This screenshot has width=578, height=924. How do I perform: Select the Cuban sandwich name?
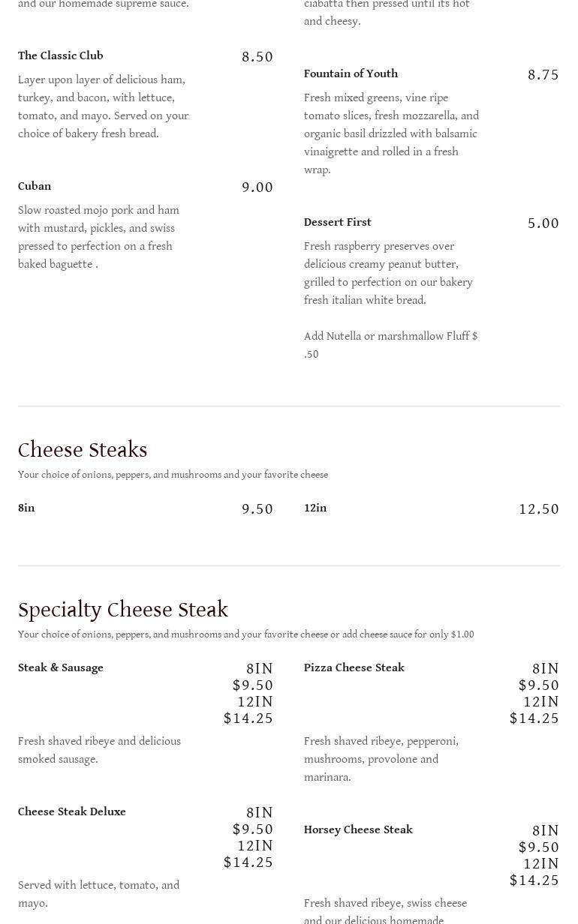35,187
